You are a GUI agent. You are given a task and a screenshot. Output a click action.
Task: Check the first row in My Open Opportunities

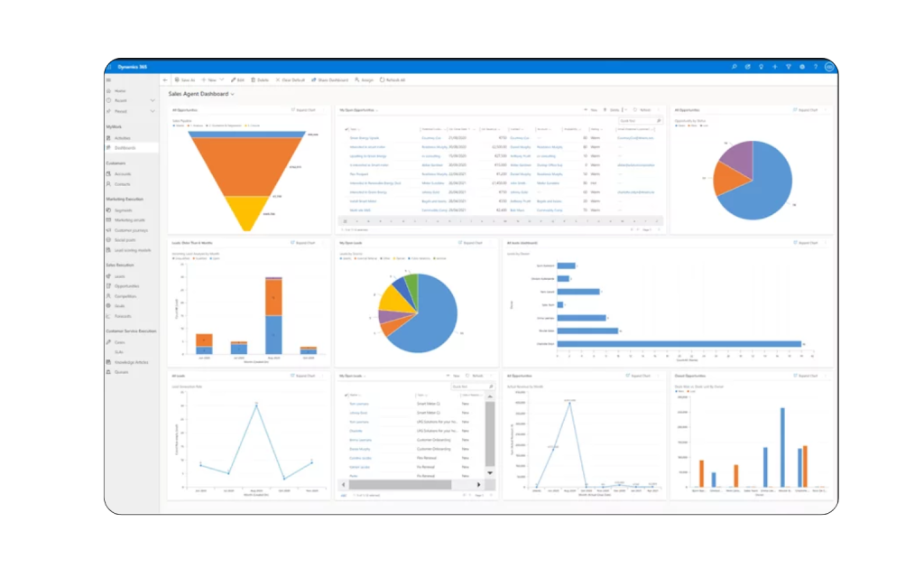[x=346, y=138]
